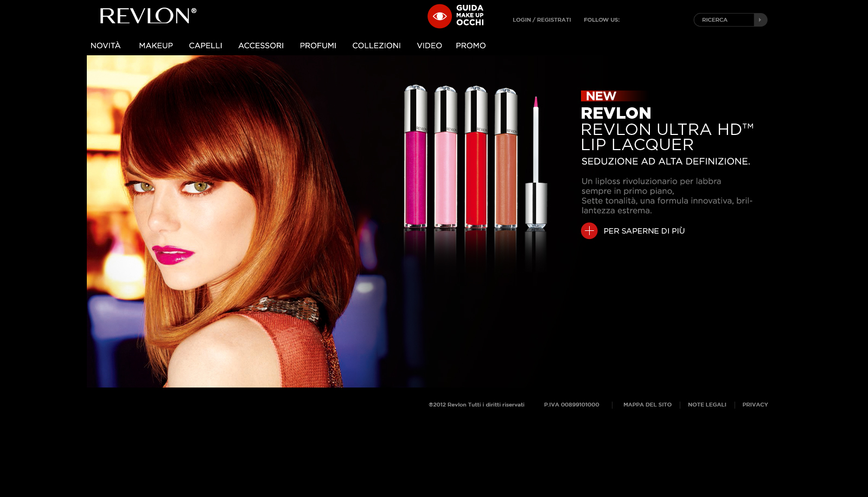Click the Seduzione ad alta definizione tagline

(x=666, y=162)
